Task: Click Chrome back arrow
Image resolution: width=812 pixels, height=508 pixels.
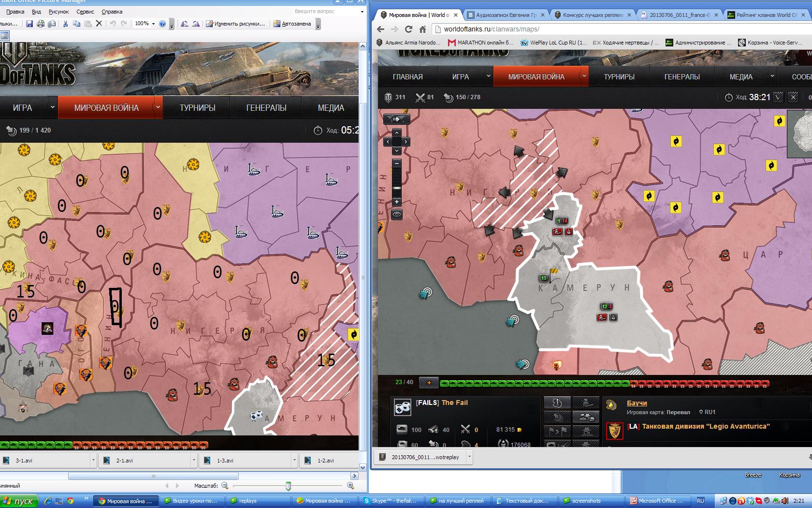Action: tap(380, 29)
